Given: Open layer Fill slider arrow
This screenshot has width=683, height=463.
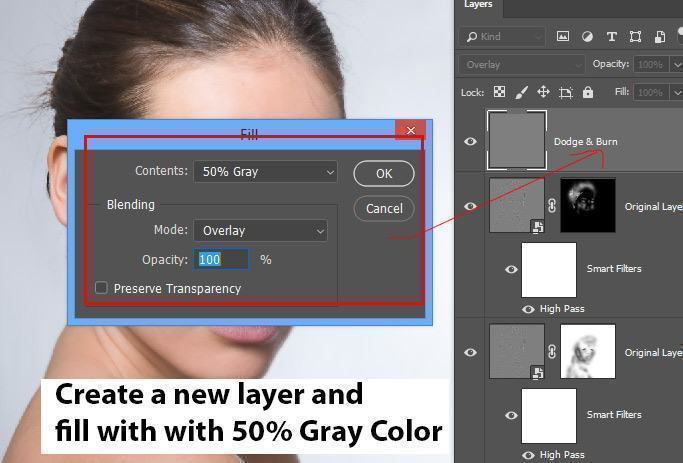Looking at the screenshot, I should (x=676, y=92).
